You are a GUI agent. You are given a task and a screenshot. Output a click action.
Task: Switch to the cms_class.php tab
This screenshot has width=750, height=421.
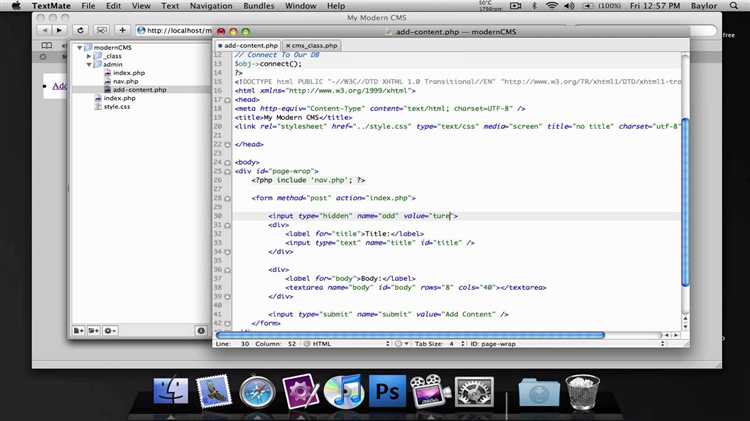pos(314,45)
